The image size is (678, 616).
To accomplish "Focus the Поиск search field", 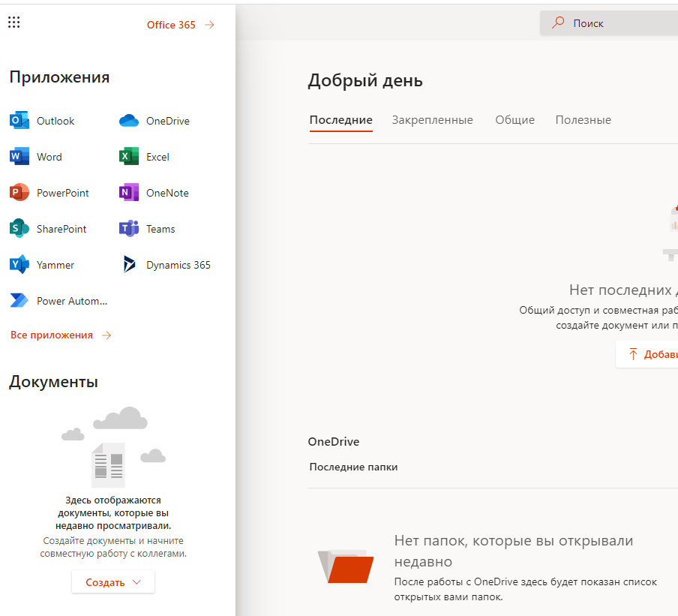I will [609, 23].
